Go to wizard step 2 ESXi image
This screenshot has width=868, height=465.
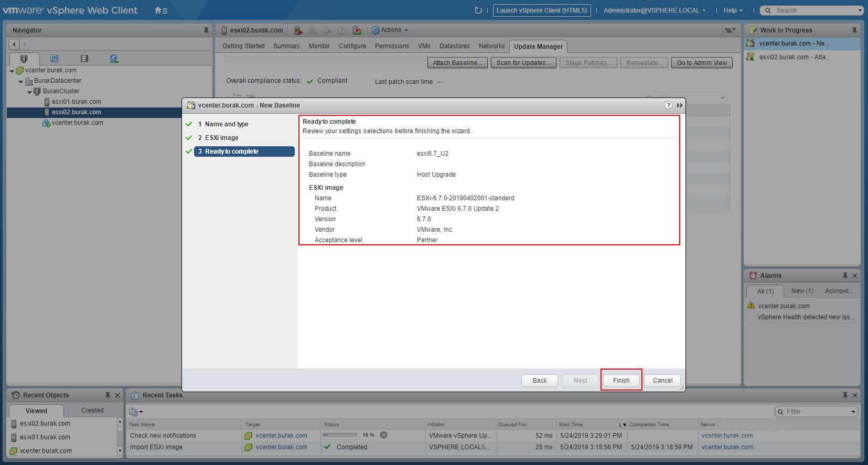pos(218,138)
